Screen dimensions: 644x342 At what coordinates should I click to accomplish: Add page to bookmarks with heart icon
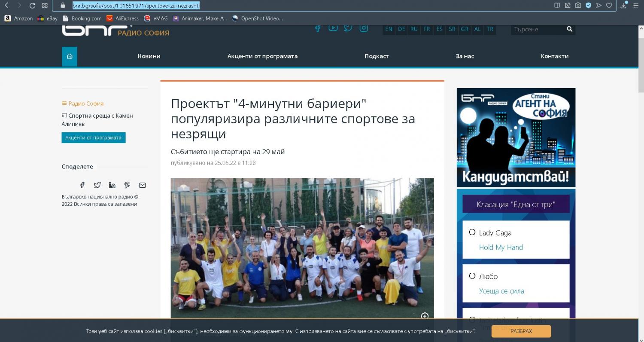[x=609, y=6]
